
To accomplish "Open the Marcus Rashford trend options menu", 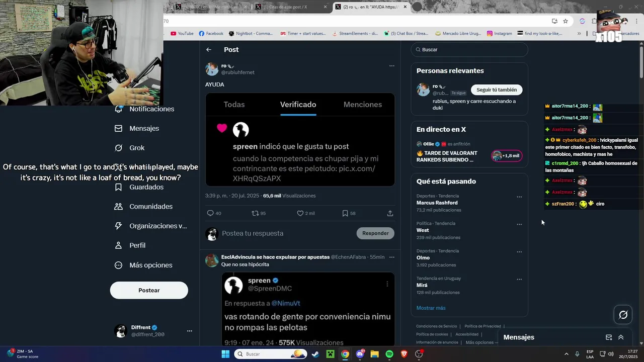I will pyautogui.click(x=519, y=197).
